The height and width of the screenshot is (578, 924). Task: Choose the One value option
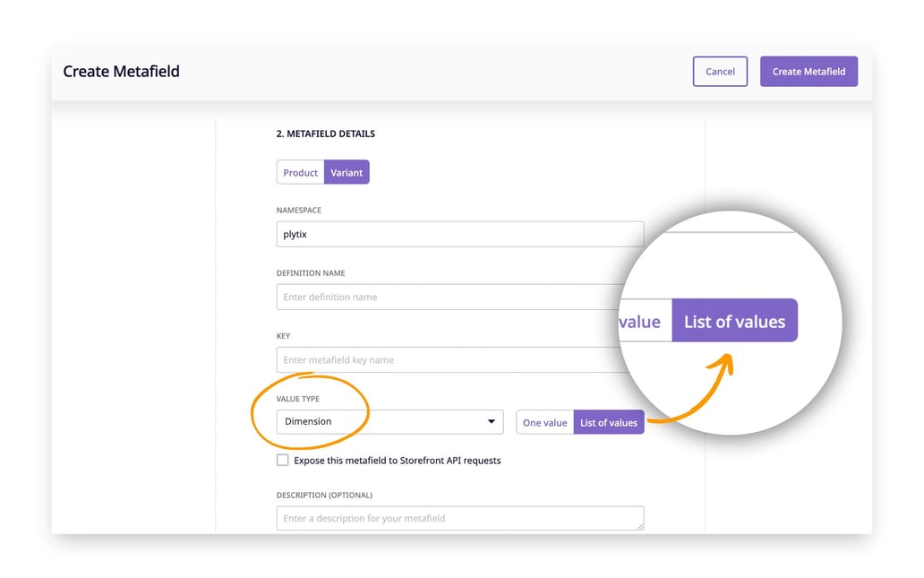(545, 422)
